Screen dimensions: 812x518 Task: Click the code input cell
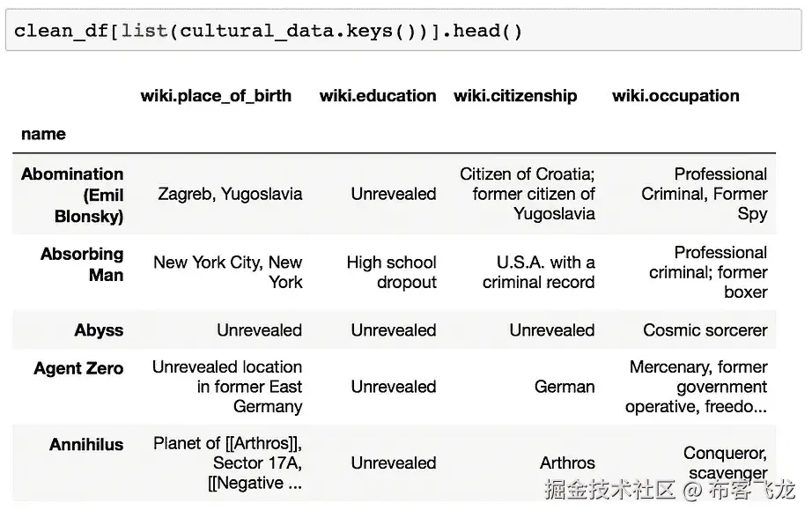pos(403,31)
